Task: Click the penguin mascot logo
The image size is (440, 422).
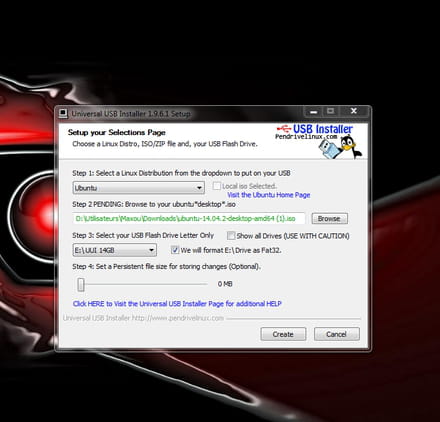Action: coord(350,147)
